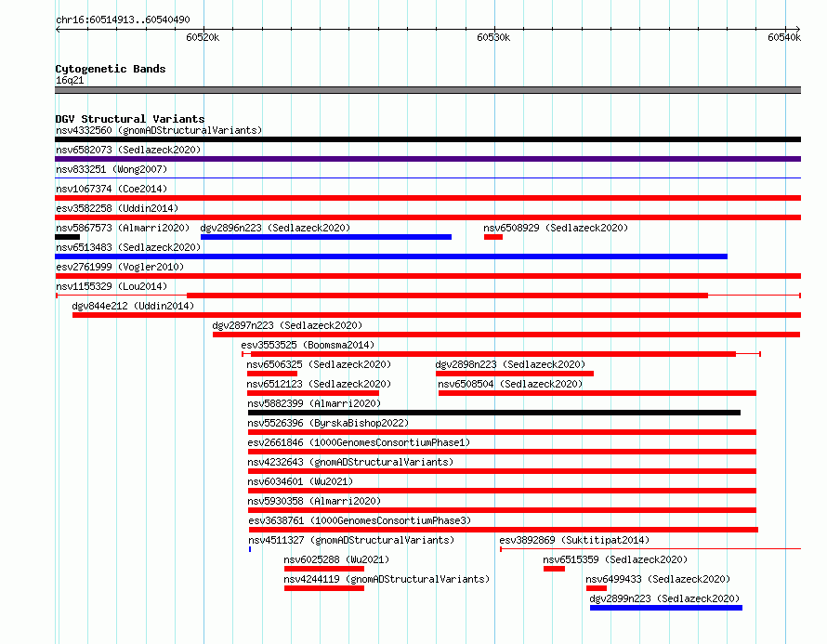Click the purple nsv6582073 variant bar
827x644 pixels.
(427, 159)
